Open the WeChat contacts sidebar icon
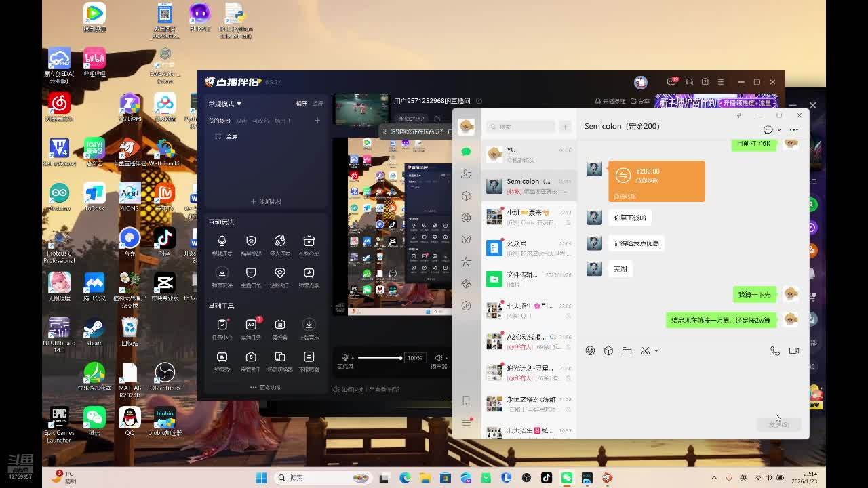The height and width of the screenshot is (488, 868). pyautogui.click(x=466, y=174)
